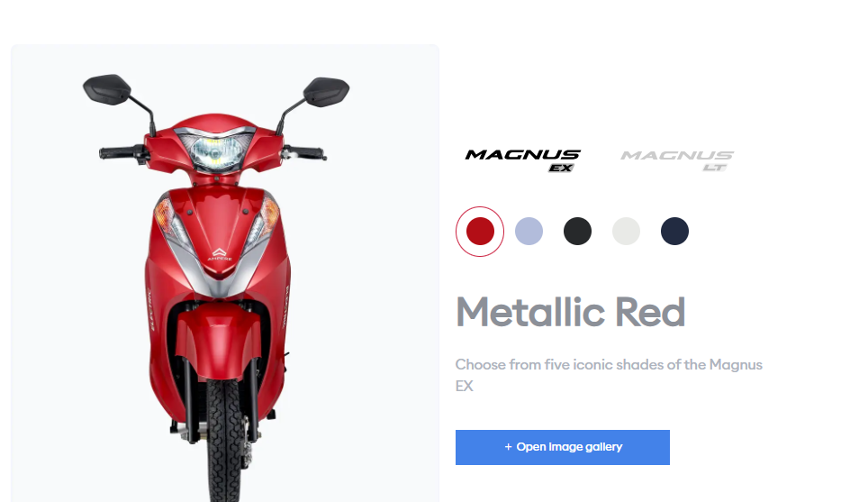
Task: Select the Metallic Red color swatch
Action: 480,231
